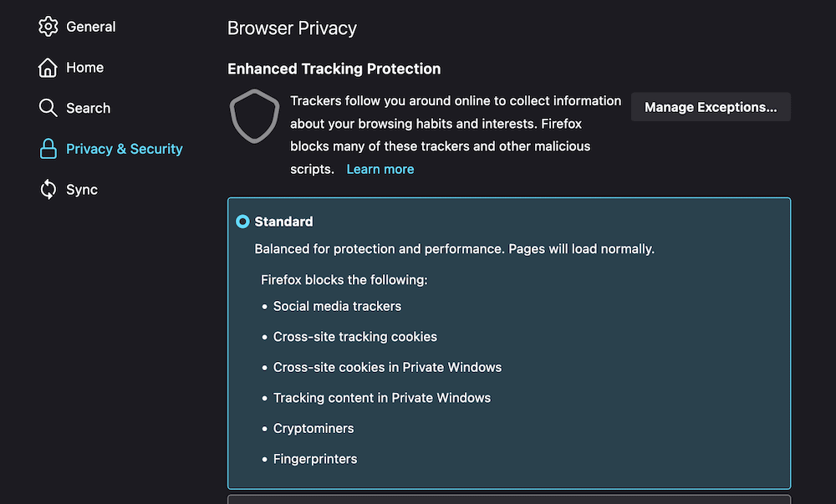Click the Search magnifying glass icon
This screenshot has width=836, height=504.
click(48, 108)
